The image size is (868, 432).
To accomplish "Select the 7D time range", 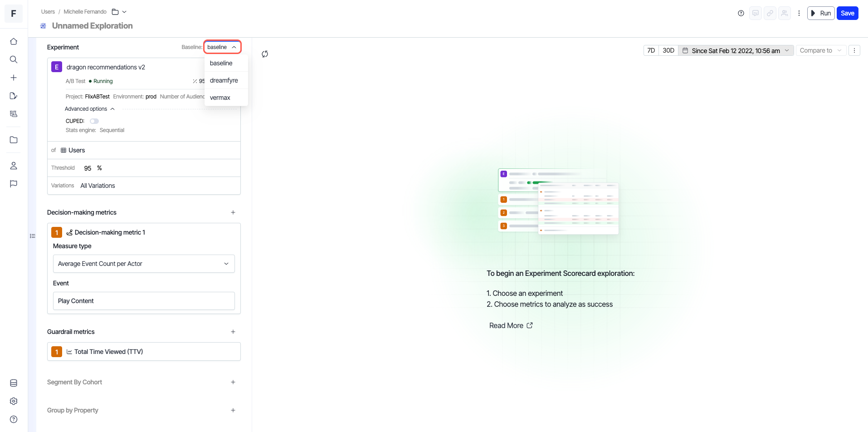I will coord(651,50).
